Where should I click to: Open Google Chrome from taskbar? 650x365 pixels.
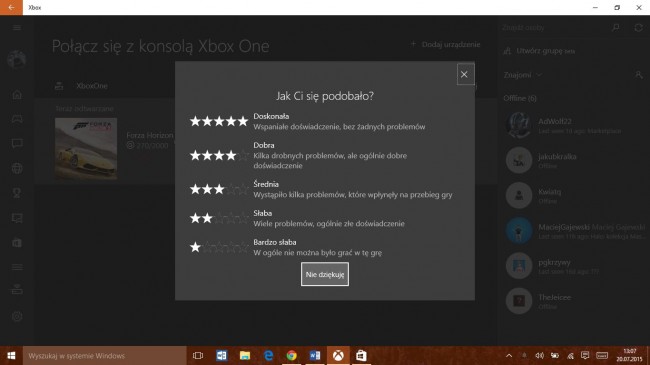tap(291, 356)
